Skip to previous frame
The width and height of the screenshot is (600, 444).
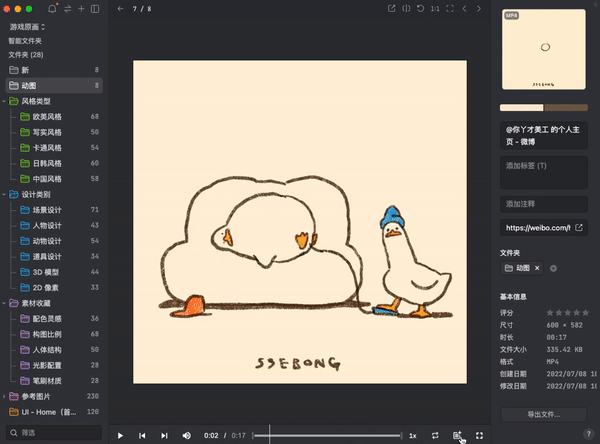point(142,436)
